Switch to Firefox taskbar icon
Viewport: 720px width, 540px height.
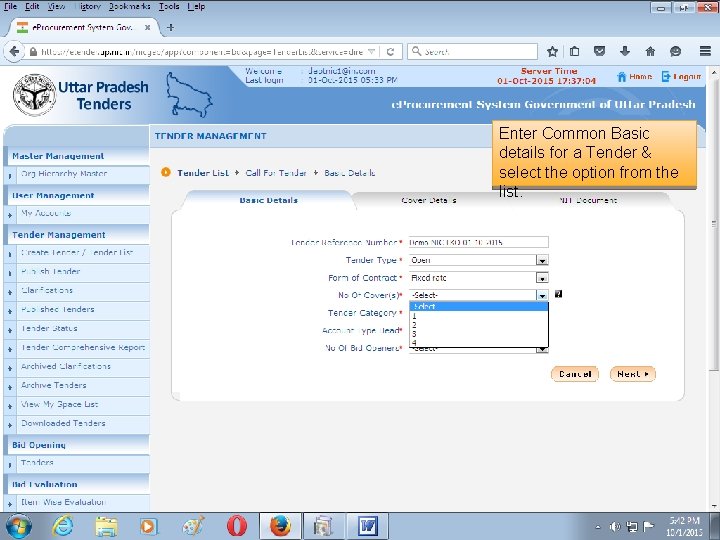pos(280,526)
